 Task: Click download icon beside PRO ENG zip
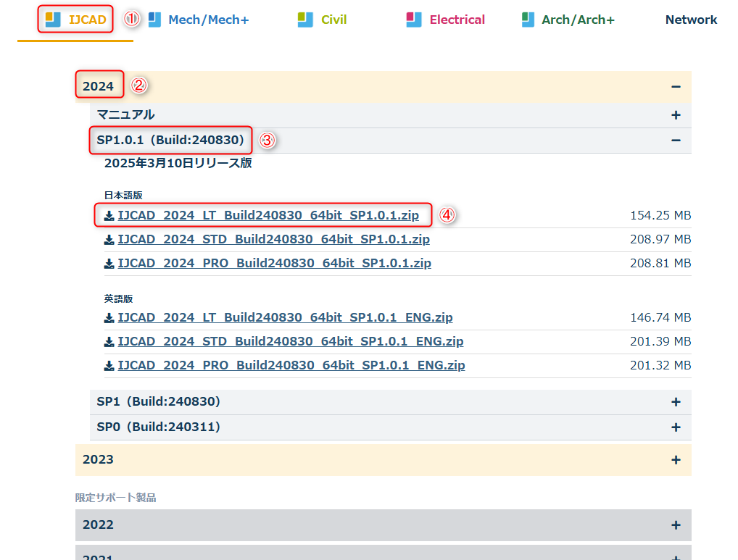[109, 367]
